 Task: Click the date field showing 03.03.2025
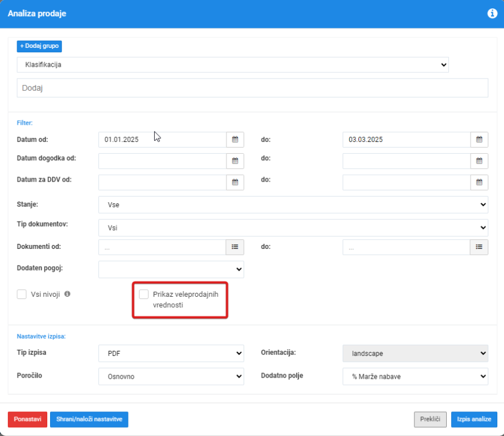pyautogui.click(x=407, y=140)
